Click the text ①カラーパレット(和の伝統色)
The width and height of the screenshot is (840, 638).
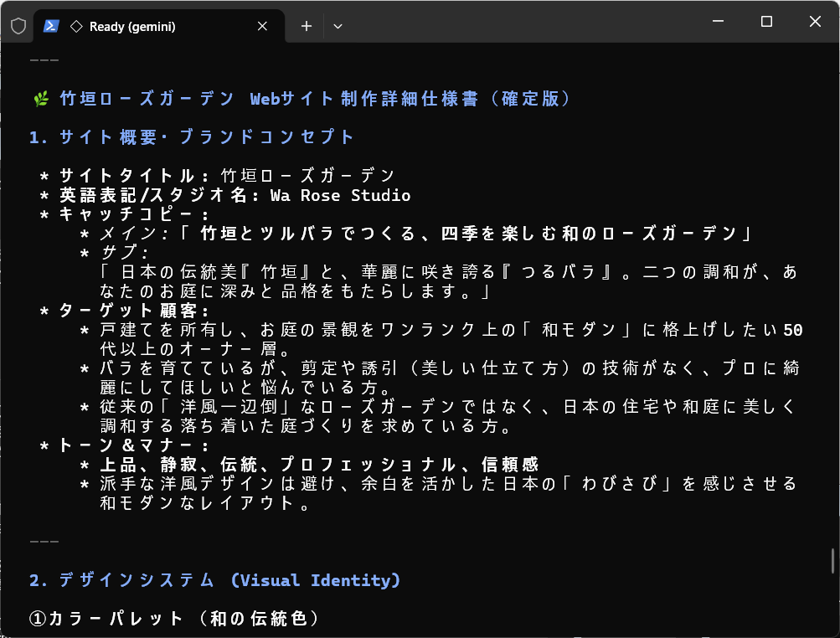coord(174,620)
